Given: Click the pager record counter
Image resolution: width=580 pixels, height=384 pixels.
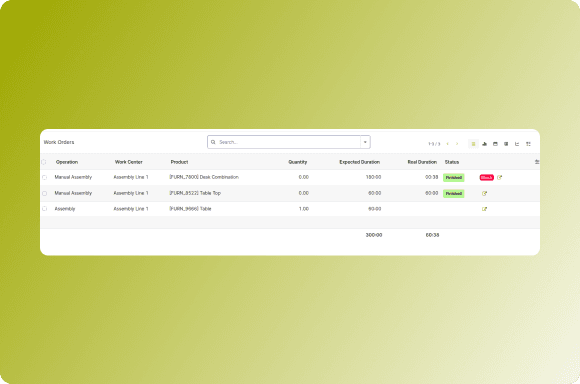Looking at the screenshot, I should tap(434, 144).
